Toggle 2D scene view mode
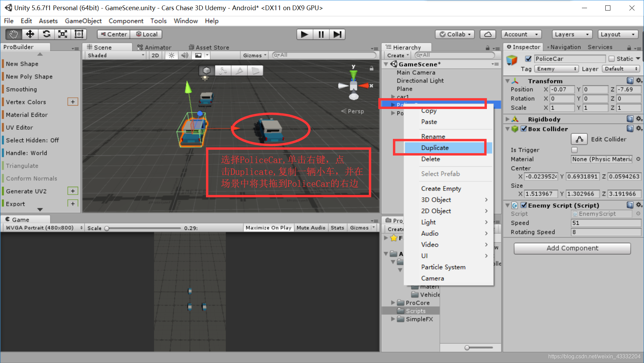Viewport: 644px width, 363px height. coord(155,55)
